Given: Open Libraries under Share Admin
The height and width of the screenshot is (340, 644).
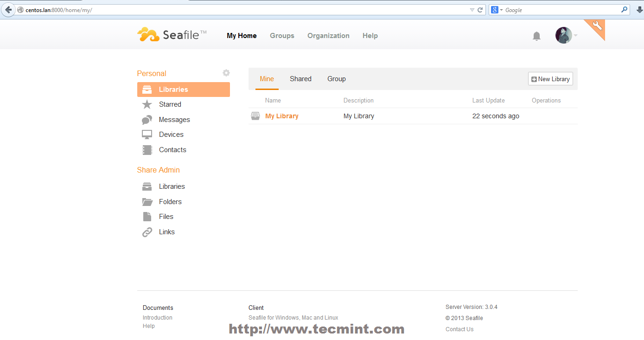Looking at the screenshot, I should [x=172, y=186].
